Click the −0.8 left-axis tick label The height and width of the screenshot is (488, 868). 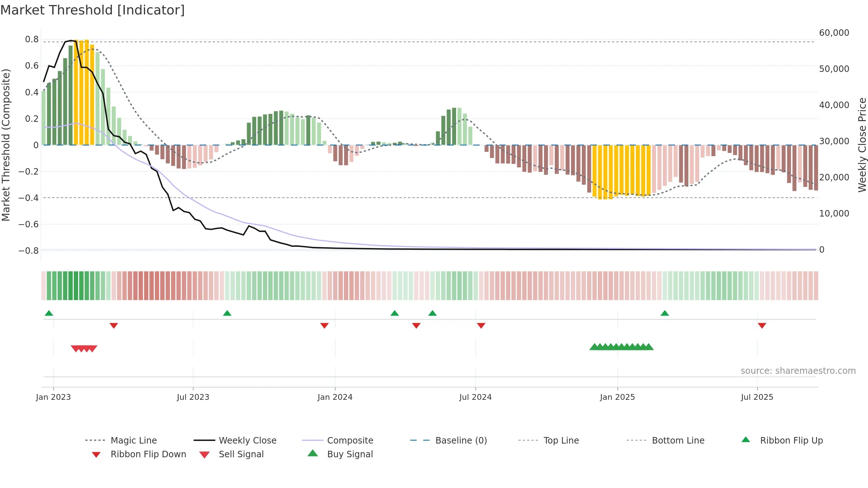(28, 251)
